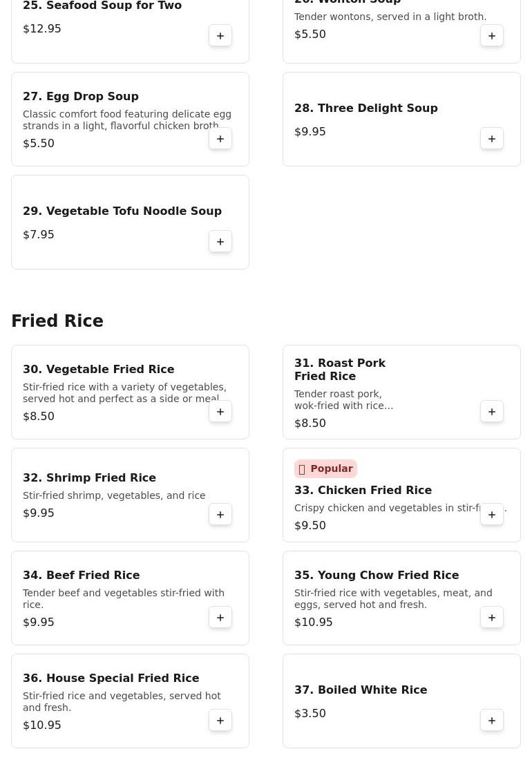Viewport: 532px width, 778px height.
Task: Add Three Delight Soup to order
Action: pyautogui.click(x=492, y=139)
